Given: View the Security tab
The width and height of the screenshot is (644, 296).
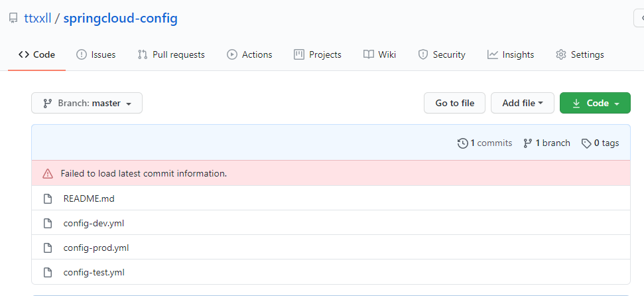Looking at the screenshot, I should tap(442, 54).
